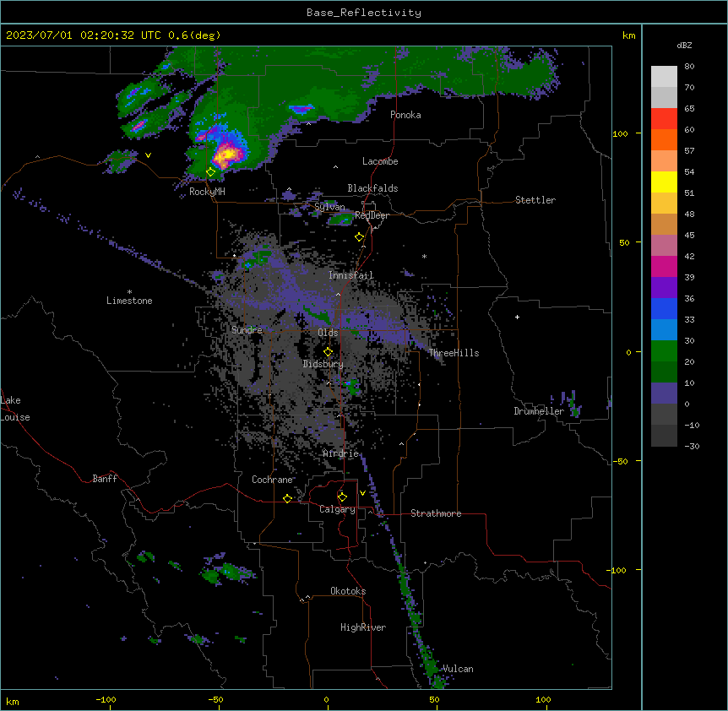Image resolution: width=728 pixels, height=711 pixels.
Task: Select the slate purple 0-10 dBZ swatch
Action: (664, 393)
